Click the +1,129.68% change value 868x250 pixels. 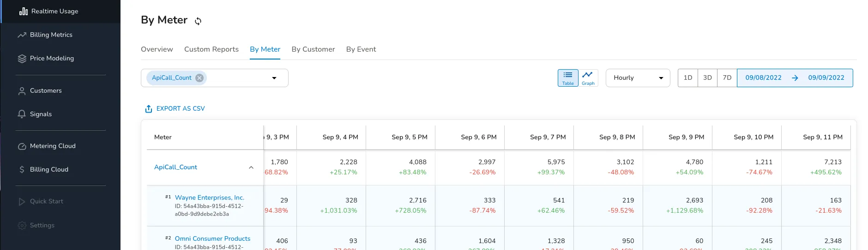[x=685, y=211]
